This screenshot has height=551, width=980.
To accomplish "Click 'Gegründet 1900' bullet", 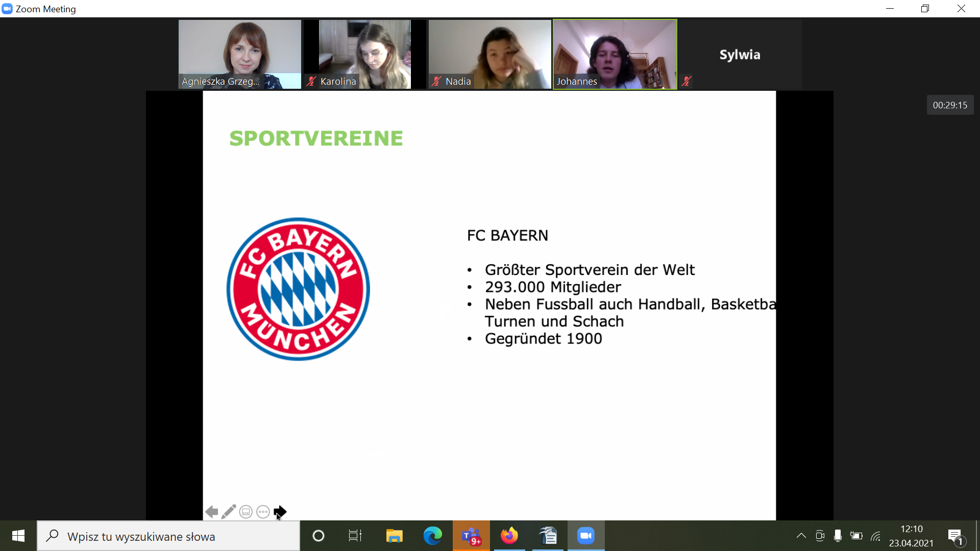I will tap(543, 338).
